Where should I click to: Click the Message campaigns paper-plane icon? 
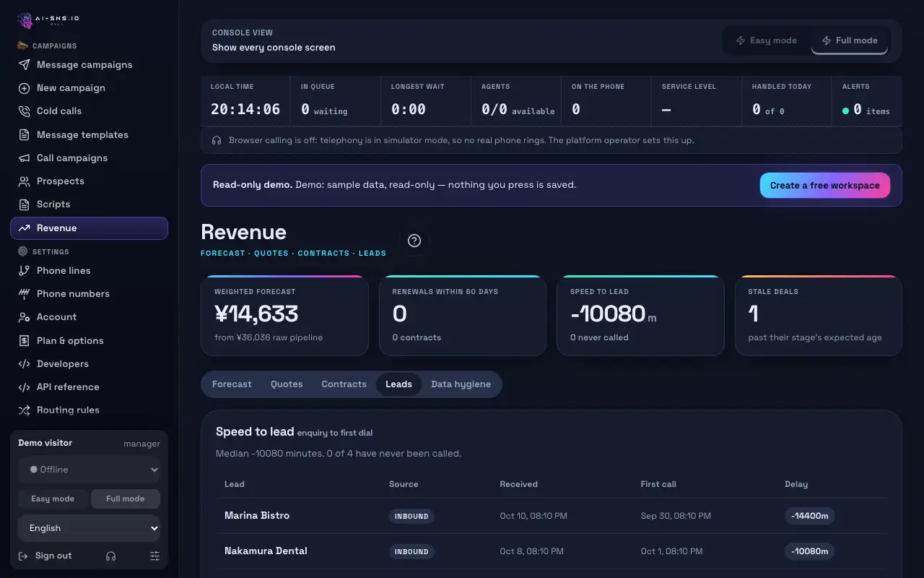tap(24, 65)
